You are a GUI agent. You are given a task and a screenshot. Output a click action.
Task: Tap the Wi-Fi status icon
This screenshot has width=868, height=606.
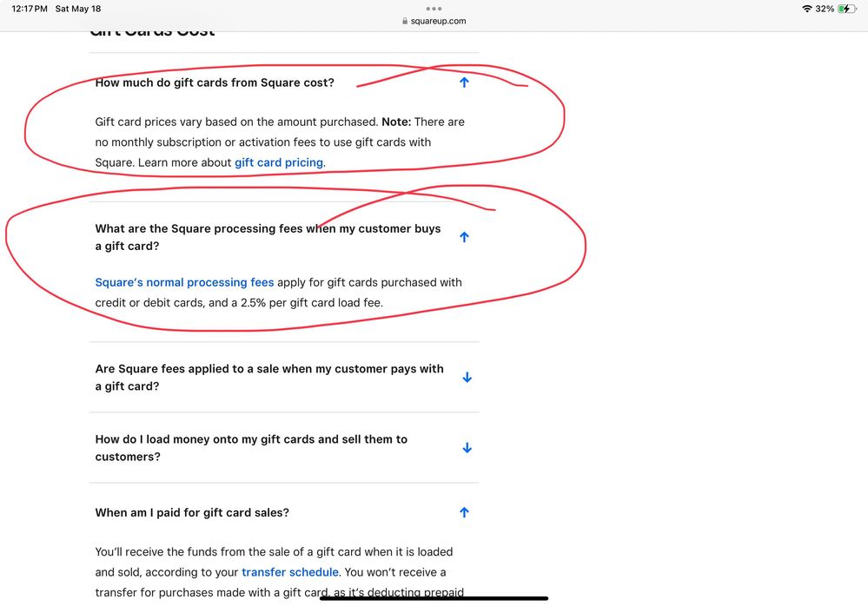(x=807, y=9)
